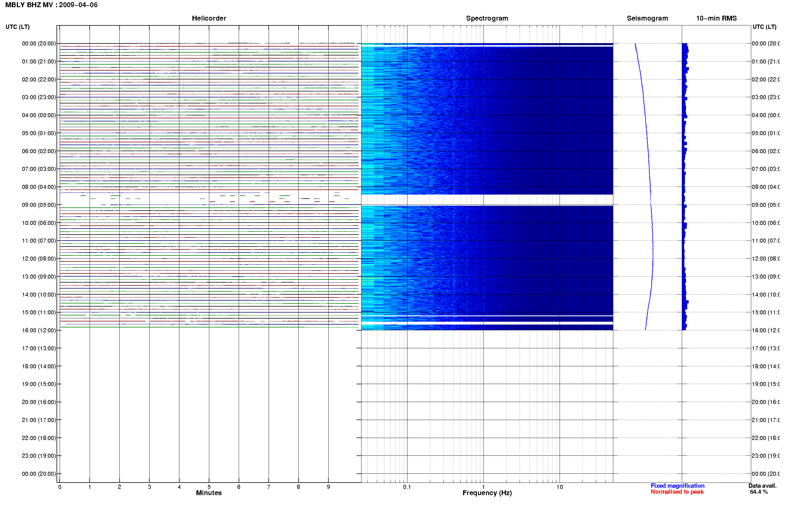This screenshot has width=812, height=508.
Task: Select the 'Helicorder' panel heading
Action: pyautogui.click(x=209, y=19)
